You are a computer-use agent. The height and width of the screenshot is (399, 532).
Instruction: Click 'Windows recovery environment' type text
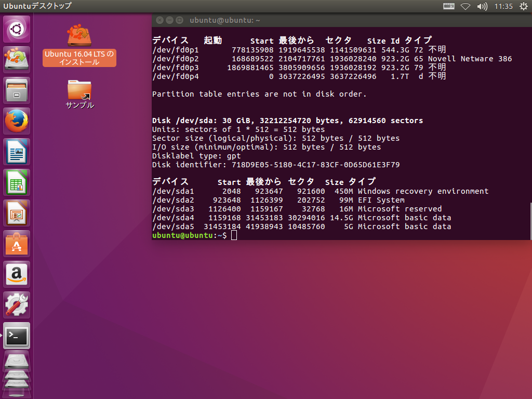pyautogui.click(x=423, y=191)
